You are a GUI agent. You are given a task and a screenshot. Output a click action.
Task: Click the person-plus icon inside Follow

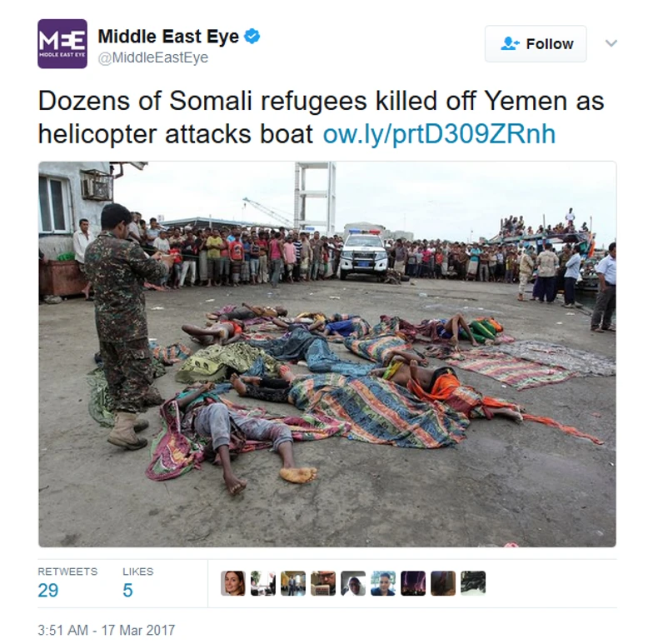click(510, 43)
